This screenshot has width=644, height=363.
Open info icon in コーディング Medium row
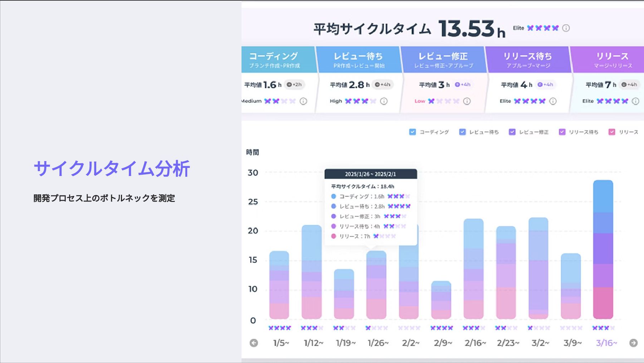point(303,101)
